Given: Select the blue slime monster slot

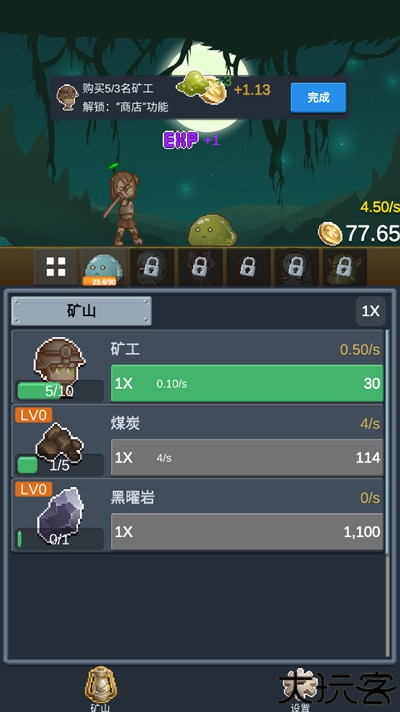Looking at the screenshot, I should coord(104,267).
